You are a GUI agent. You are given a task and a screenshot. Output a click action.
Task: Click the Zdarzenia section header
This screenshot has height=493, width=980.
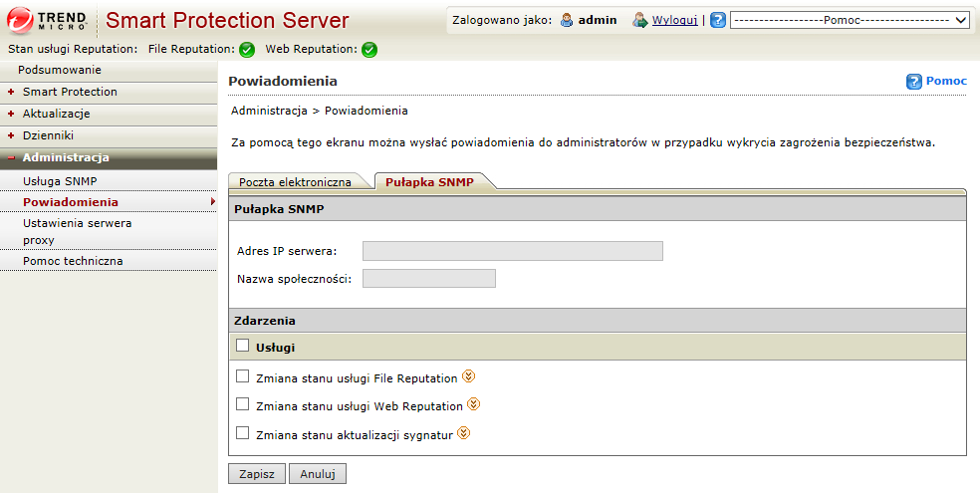[x=598, y=321]
